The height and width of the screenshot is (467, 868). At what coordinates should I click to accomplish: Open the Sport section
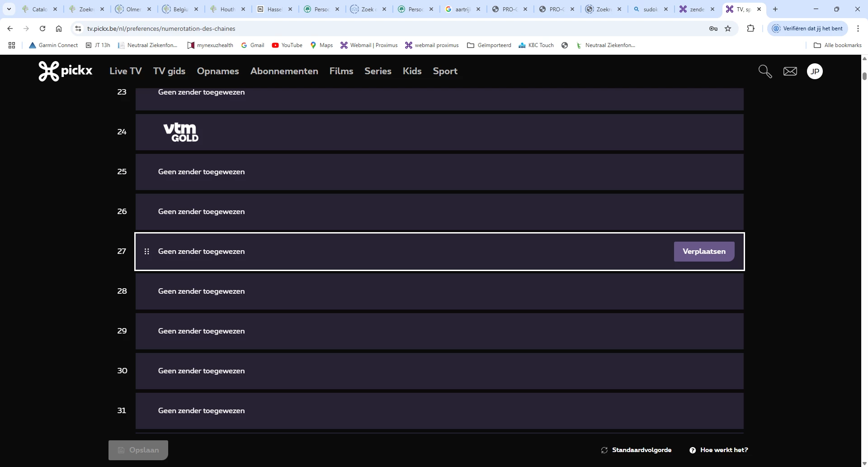coord(445,71)
